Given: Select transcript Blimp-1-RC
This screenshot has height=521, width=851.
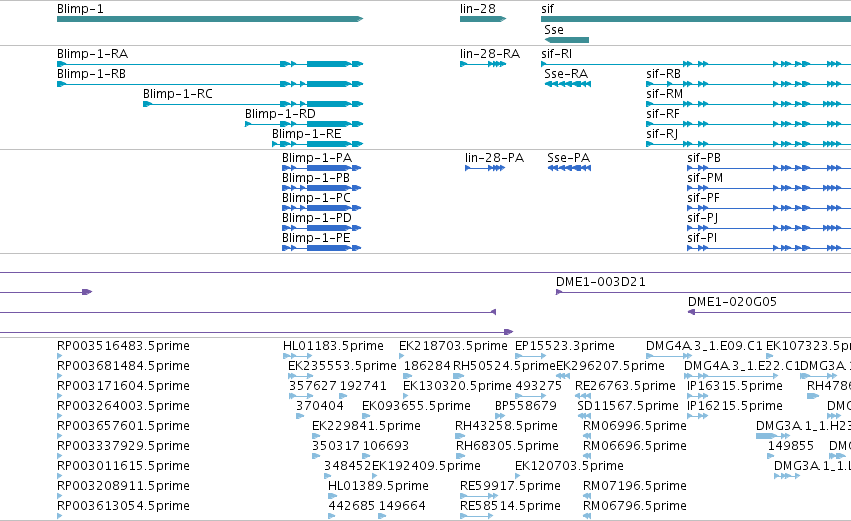Looking at the screenshot, I should tap(253, 104).
